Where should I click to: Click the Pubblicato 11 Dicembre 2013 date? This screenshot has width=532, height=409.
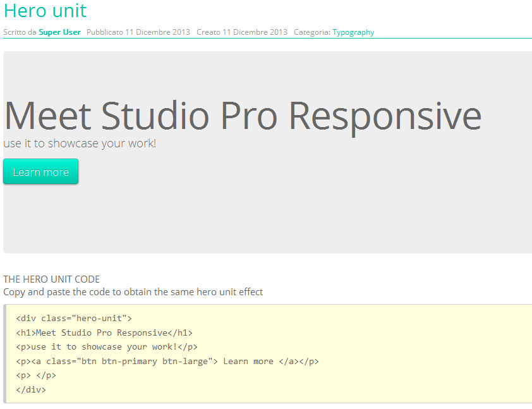138,32
